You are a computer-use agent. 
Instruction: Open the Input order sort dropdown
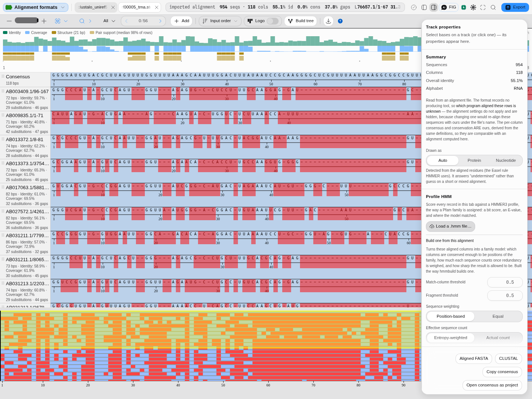220,21
